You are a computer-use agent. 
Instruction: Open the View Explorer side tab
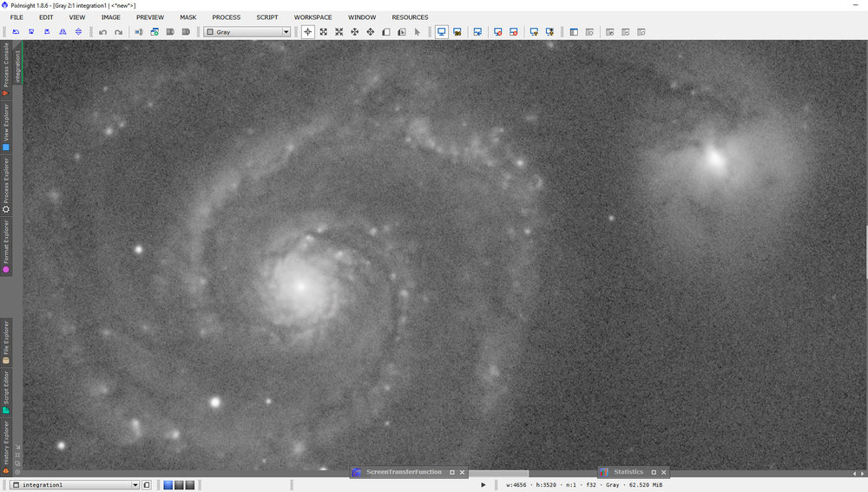[x=6, y=128]
